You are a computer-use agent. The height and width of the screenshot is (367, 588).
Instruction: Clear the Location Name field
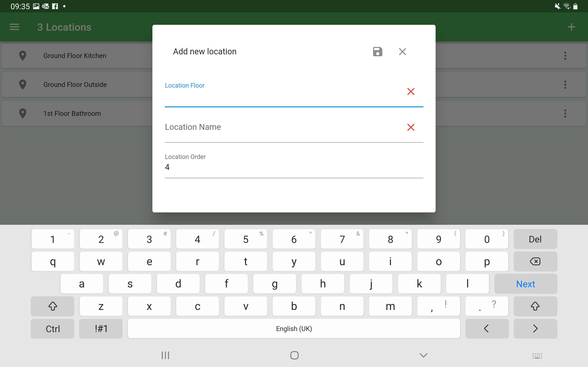coord(410,127)
